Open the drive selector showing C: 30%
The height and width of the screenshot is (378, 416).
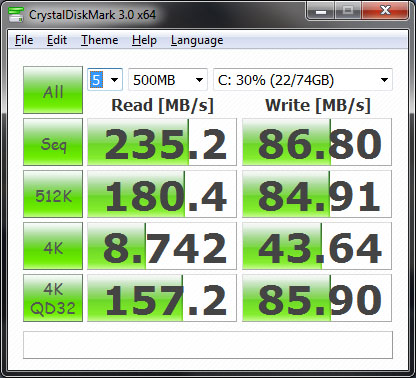[x=303, y=80]
